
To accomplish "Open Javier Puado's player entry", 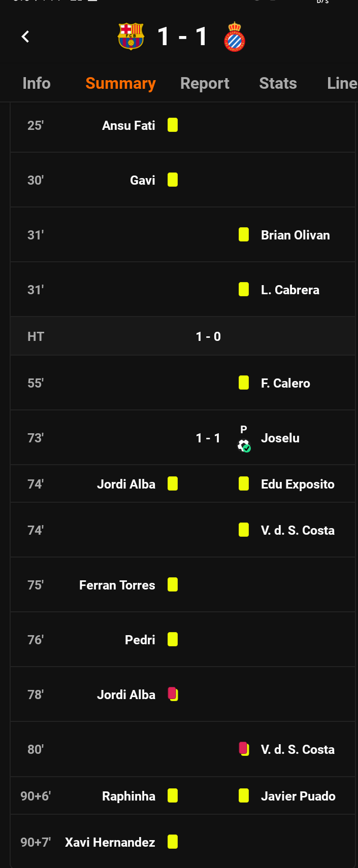I will (x=298, y=796).
